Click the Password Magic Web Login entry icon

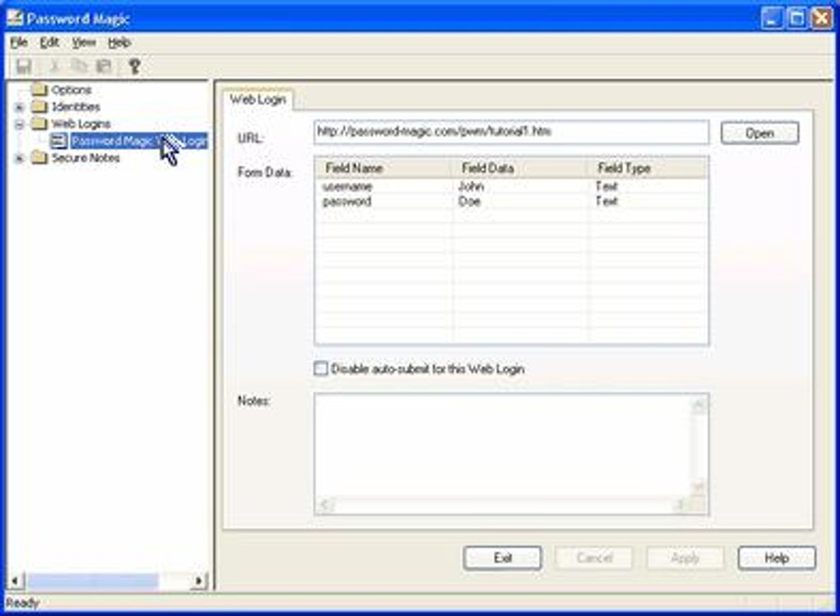coord(58,141)
